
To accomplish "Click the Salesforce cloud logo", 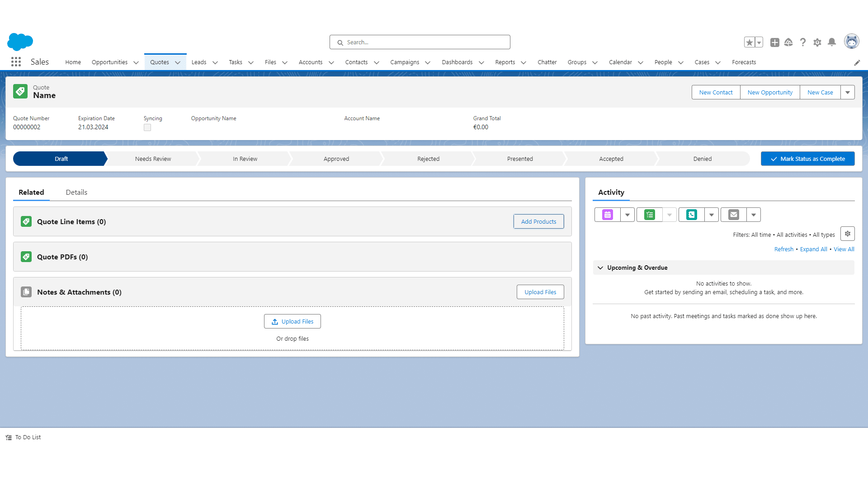I will [x=20, y=42].
